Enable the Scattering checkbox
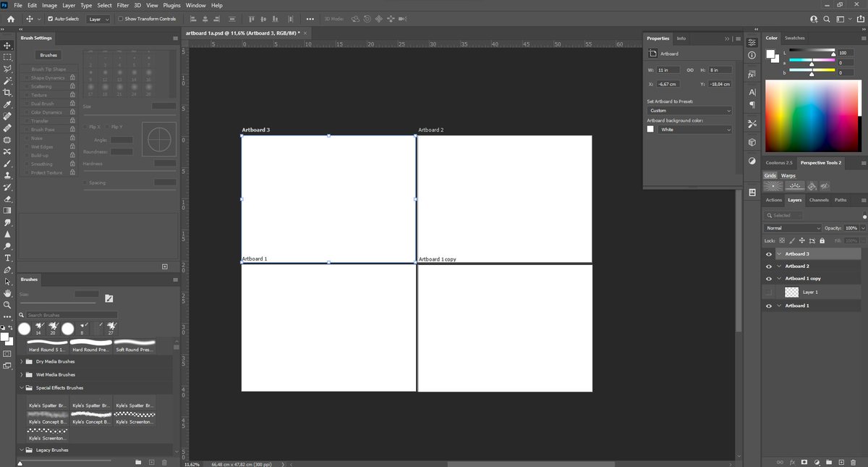Screen dimensions: 868x467 point(26,86)
